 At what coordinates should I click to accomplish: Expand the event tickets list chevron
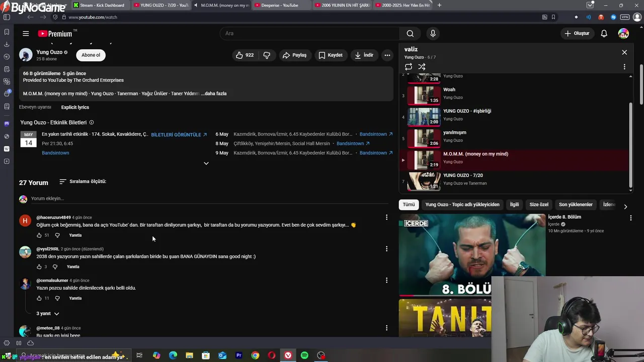coord(206,163)
